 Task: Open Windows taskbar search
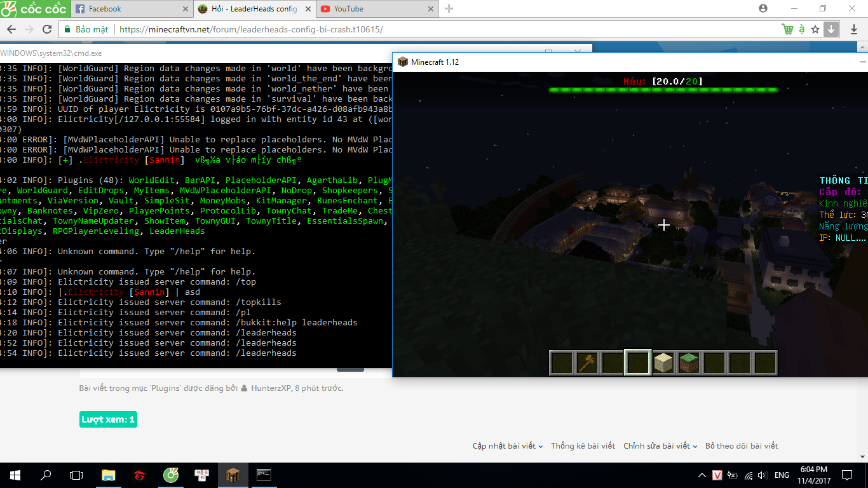(46, 475)
